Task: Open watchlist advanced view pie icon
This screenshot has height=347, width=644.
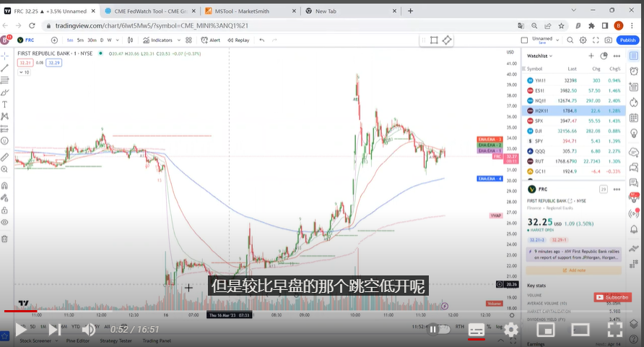Action: click(604, 56)
